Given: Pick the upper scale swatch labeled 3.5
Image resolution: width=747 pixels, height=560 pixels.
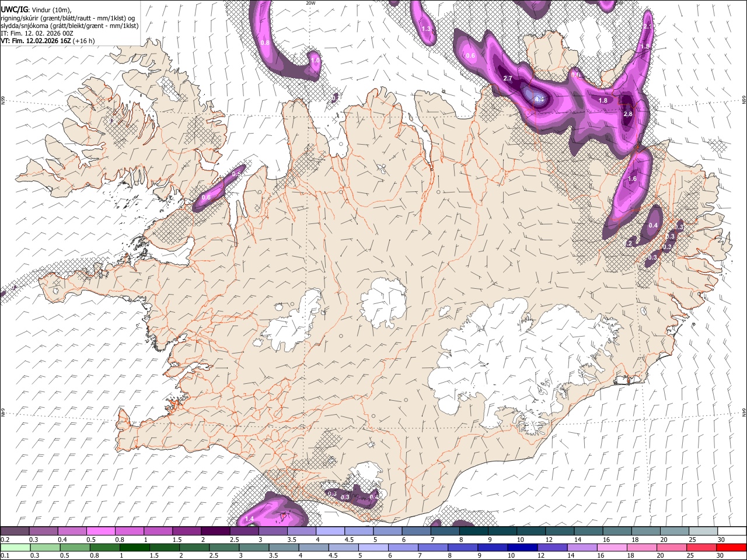Looking at the screenshot, I should (x=301, y=531).
